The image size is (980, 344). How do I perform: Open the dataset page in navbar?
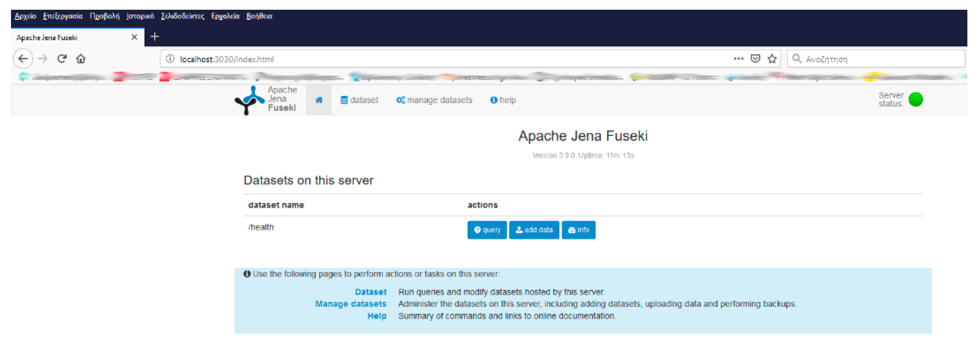(x=359, y=100)
